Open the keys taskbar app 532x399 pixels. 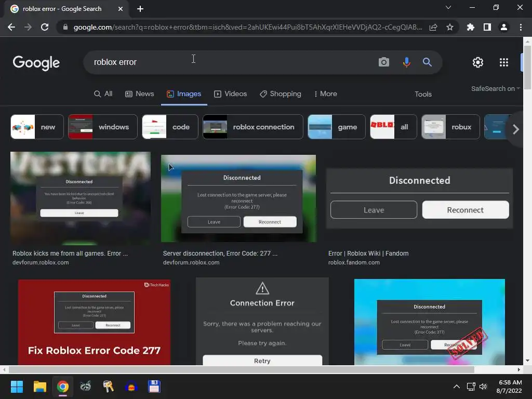[x=108, y=387]
